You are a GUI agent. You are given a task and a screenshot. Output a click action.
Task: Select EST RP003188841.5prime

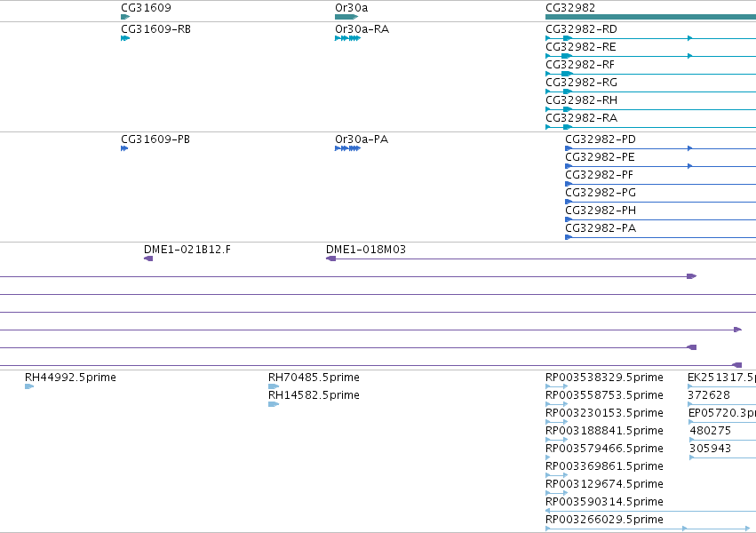(605, 431)
